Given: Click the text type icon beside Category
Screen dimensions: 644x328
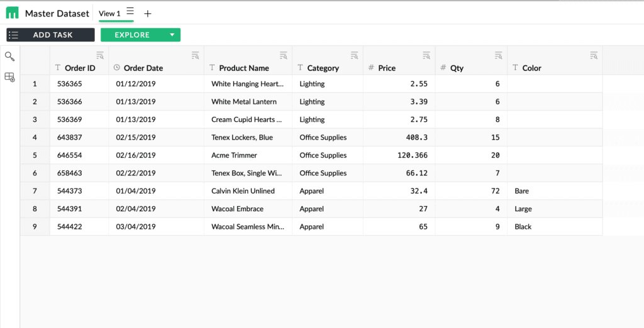Looking at the screenshot, I should (x=300, y=67).
